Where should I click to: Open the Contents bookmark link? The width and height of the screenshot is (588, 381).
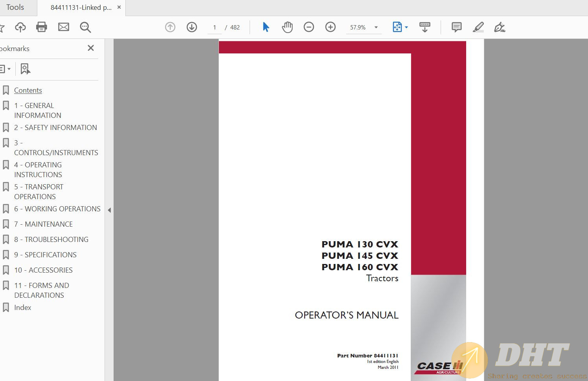coord(28,90)
